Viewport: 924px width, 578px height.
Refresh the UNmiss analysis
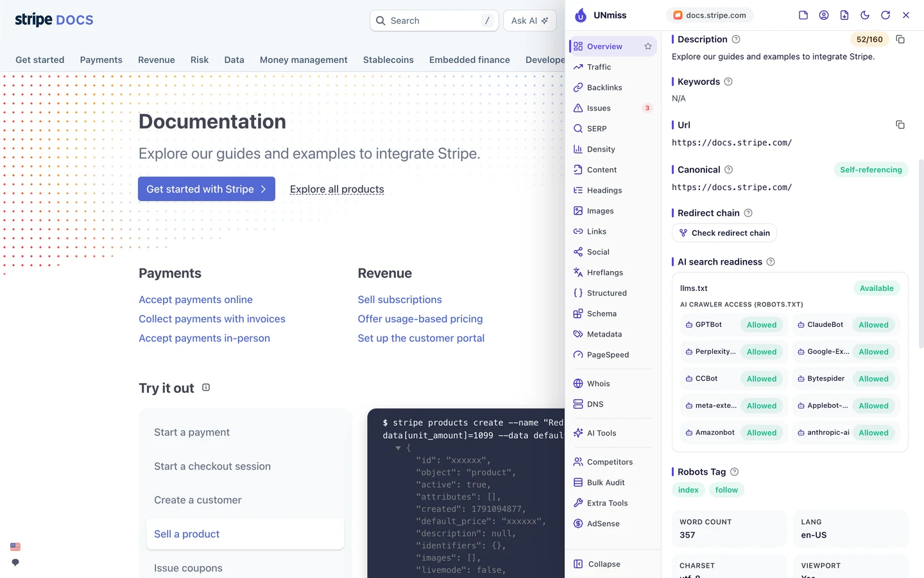886,15
